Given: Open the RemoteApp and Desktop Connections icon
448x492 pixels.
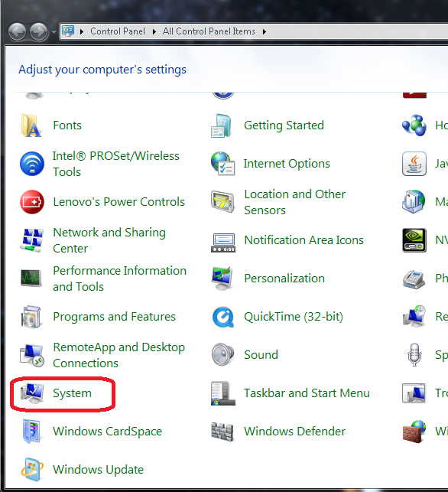Looking at the screenshot, I should point(32,355).
